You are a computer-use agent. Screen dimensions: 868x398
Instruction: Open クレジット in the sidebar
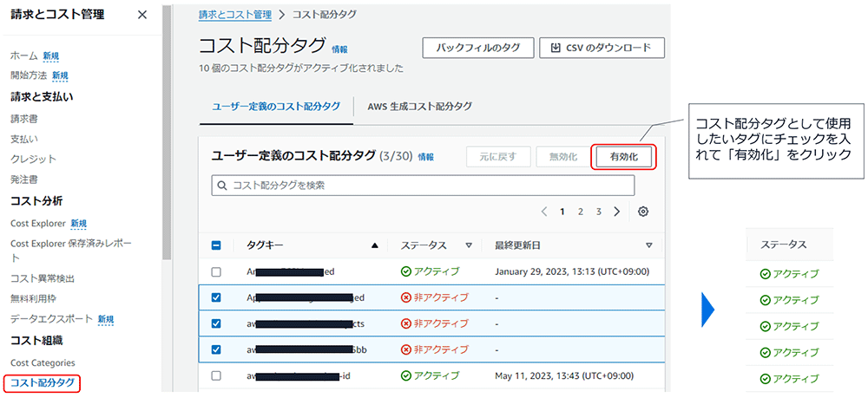point(33,160)
